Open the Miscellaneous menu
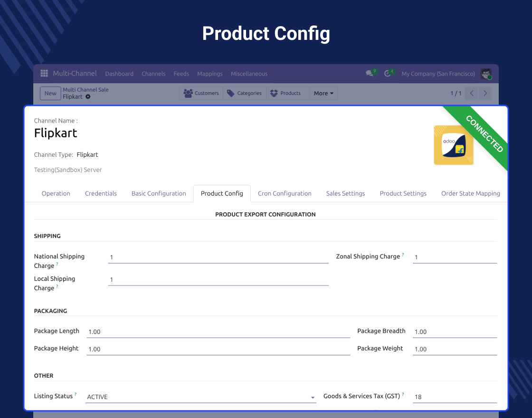 [249, 74]
